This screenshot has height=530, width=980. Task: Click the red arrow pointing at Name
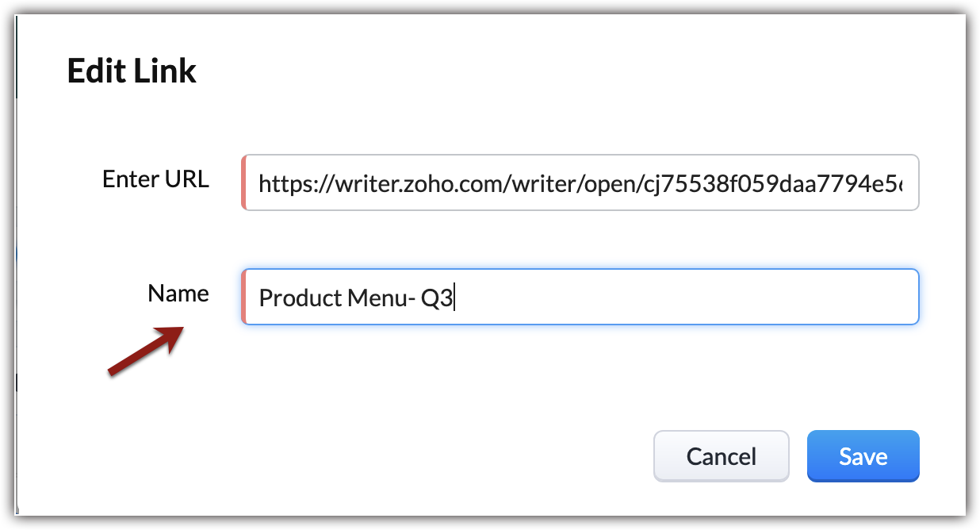147,350
